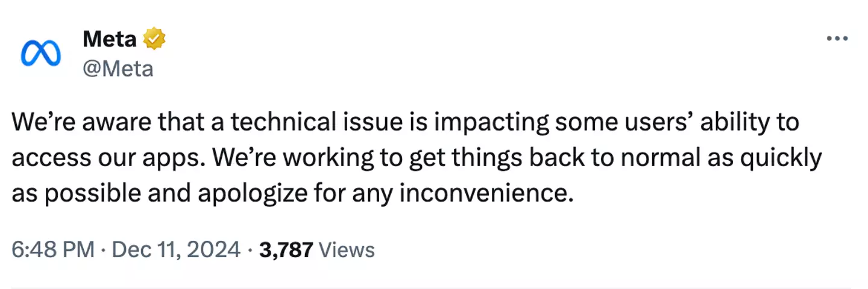This screenshot has height=289, width=868.
Task: Click the gold verified badge
Action: coord(155,39)
